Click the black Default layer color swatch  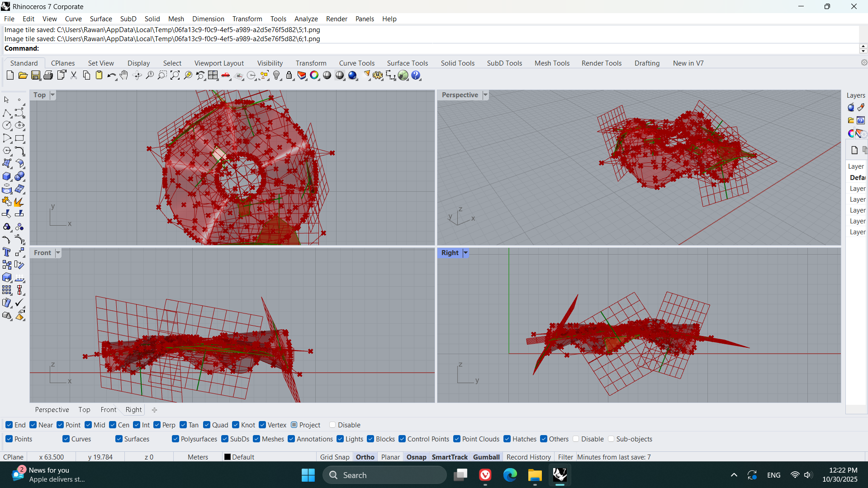(228, 457)
